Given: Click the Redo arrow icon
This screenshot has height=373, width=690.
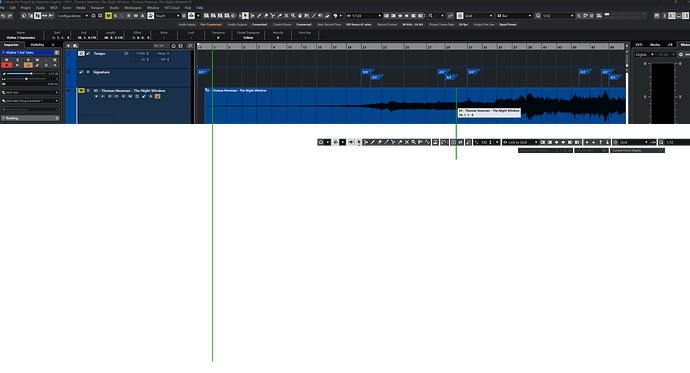Looking at the screenshot, I should (10, 16).
